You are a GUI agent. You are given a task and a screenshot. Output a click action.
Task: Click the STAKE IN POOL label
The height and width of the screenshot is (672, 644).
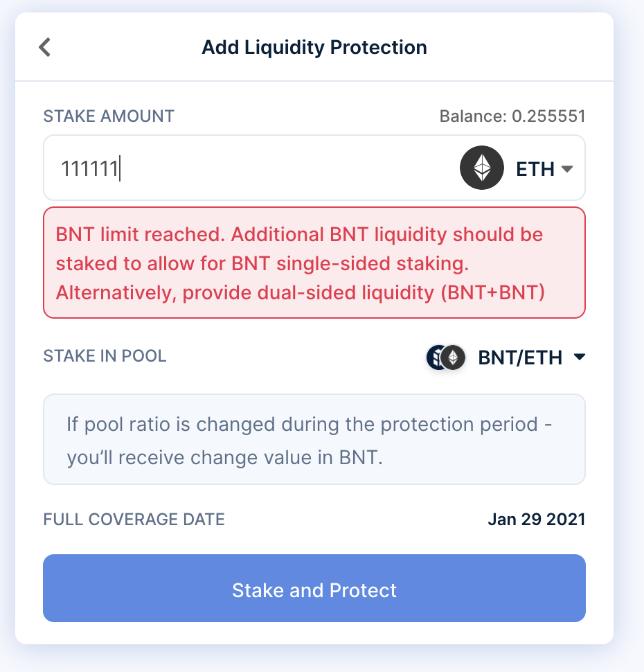(x=105, y=356)
